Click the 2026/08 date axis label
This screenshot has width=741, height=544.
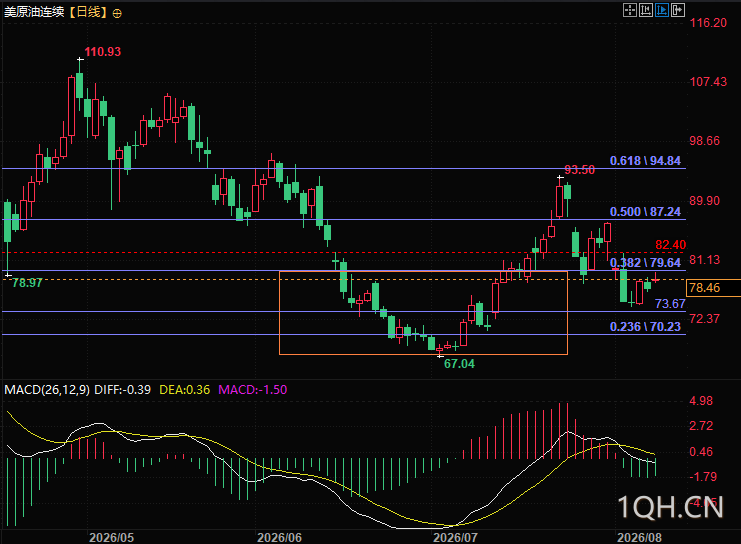coord(639,537)
